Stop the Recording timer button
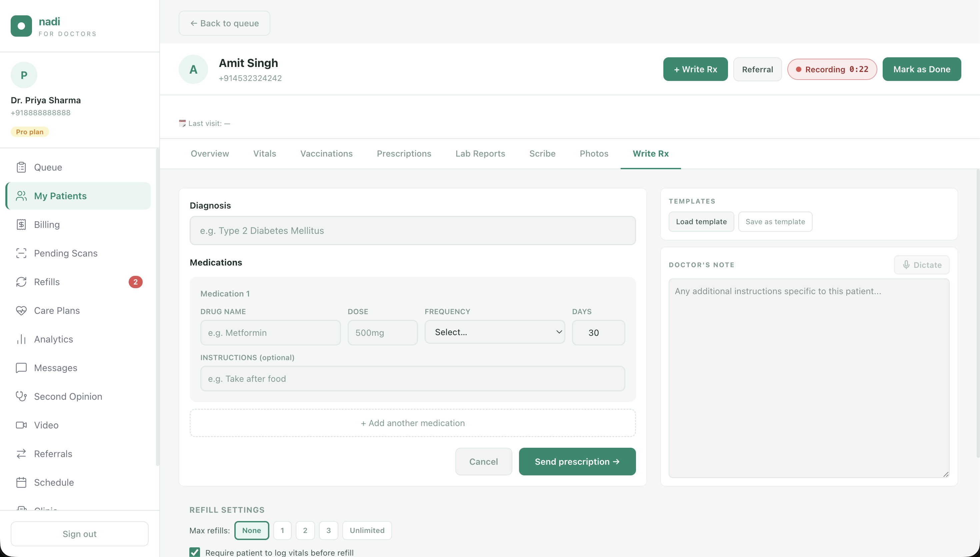The image size is (980, 557). 832,69
